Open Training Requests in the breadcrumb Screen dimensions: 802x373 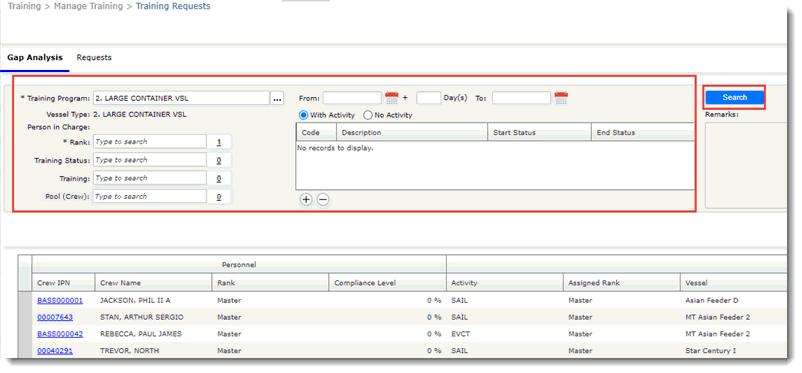173,6
